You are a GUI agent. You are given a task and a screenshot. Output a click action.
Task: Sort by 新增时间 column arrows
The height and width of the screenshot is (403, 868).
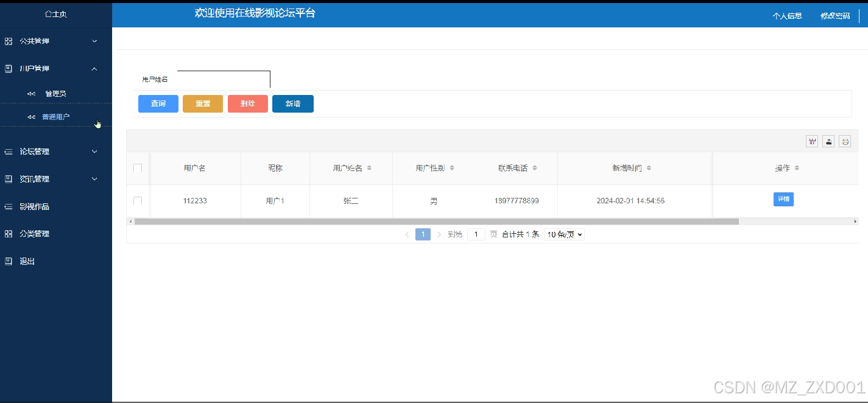click(x=649, y=168)
